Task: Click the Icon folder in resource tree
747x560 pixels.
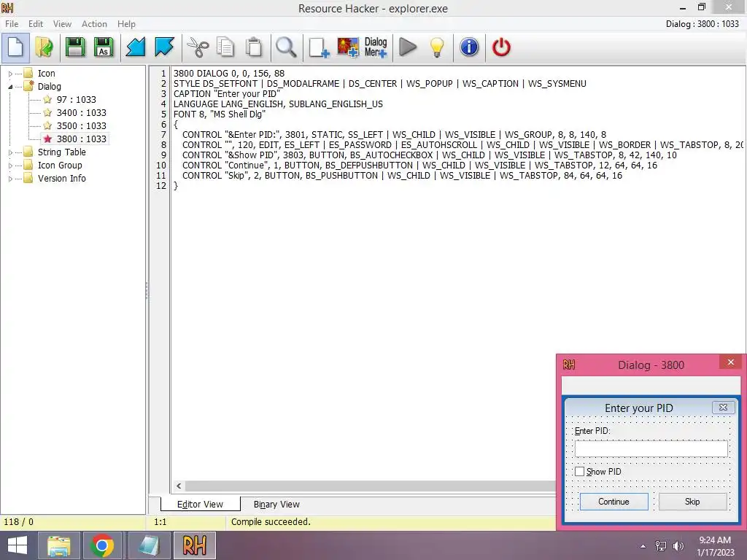Action: (x=46, y=74)
